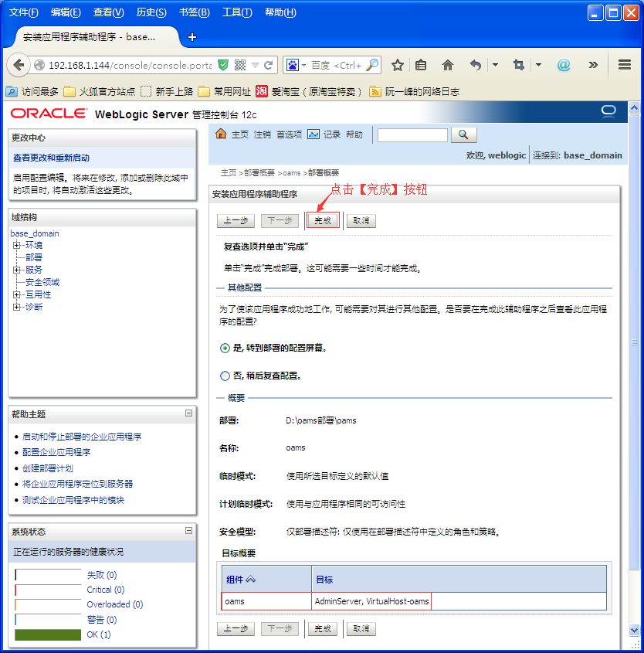Screen dimensions: 644x653
Task: Click the green shield security icon
Action: point(223,65)
